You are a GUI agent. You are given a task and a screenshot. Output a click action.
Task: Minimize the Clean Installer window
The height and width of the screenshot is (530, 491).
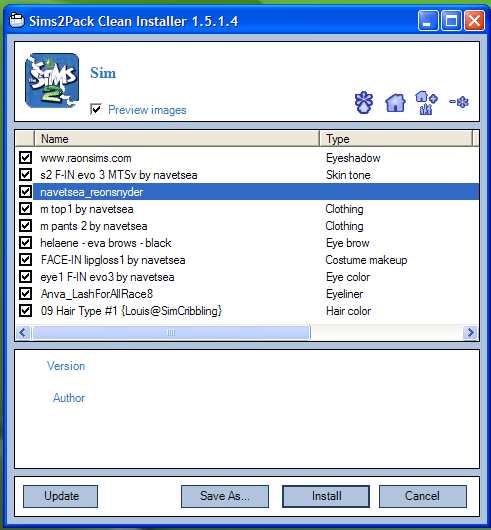coord(428,21)
